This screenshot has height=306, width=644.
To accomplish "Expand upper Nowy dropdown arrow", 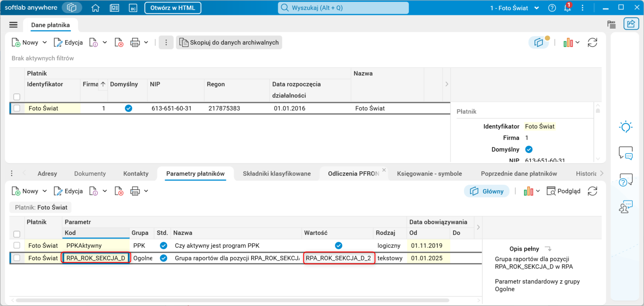I will pos(44,42).
